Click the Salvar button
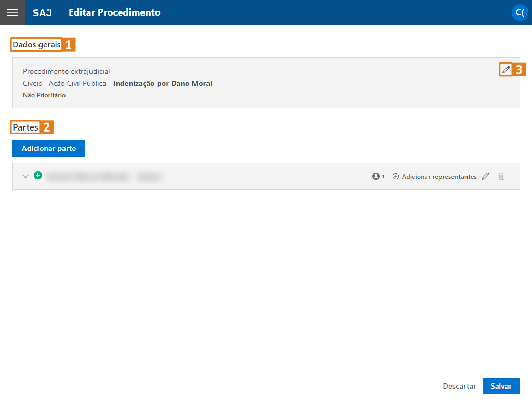Image resolution: width=532 pixels, height=399 pixels. (501, 386)
